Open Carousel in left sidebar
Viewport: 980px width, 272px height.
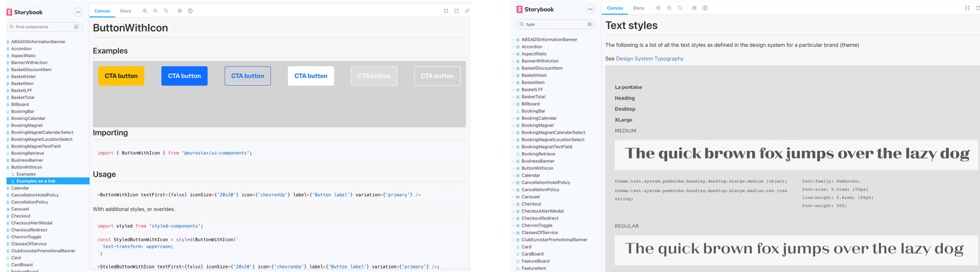point(20,209)
